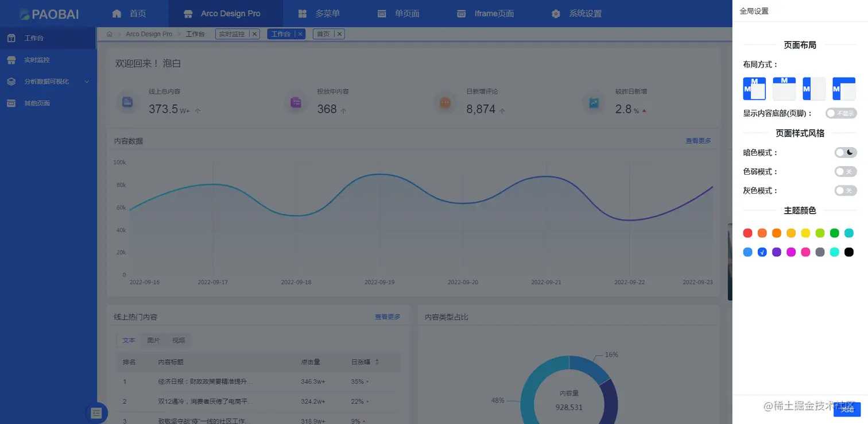Toggle the footer display switch (显示内容底部)
Viewport: 868px width, 424px height.
841,114
